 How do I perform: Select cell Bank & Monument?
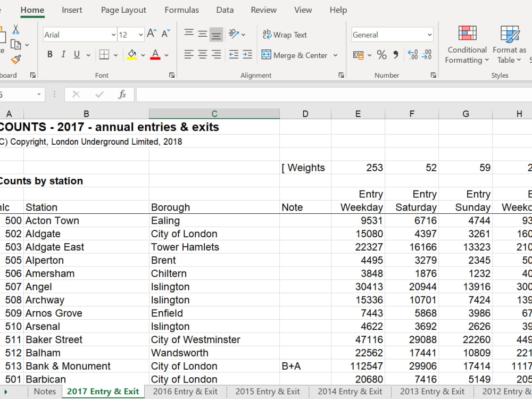coord(86,366)
